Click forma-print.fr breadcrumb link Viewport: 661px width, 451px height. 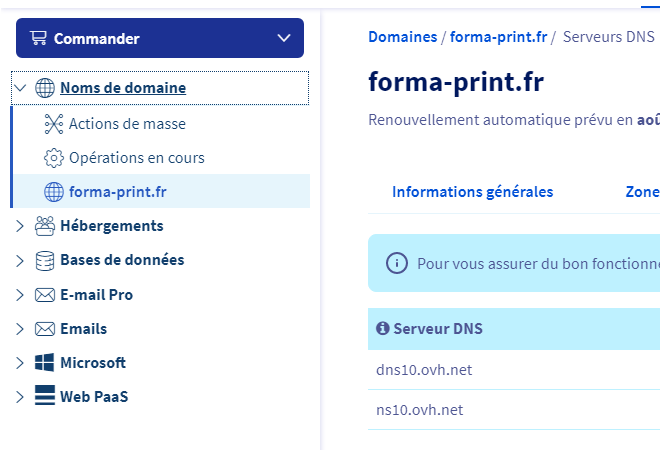coord(498,37)
